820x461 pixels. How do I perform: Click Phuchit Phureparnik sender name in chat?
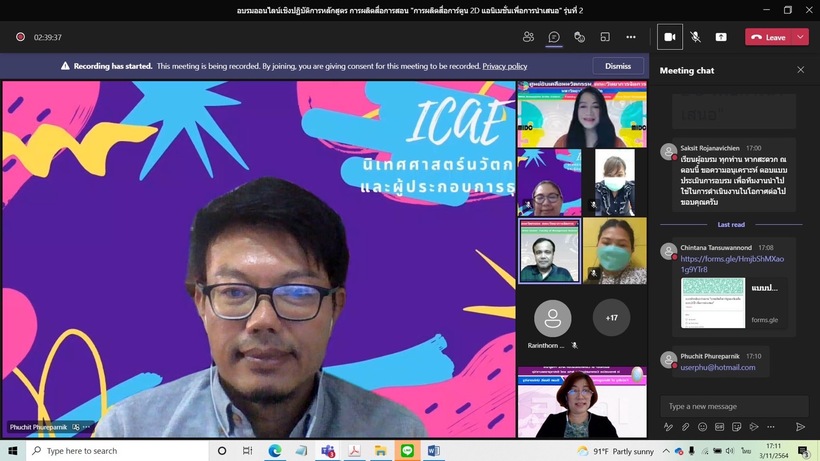coord(710,356)
